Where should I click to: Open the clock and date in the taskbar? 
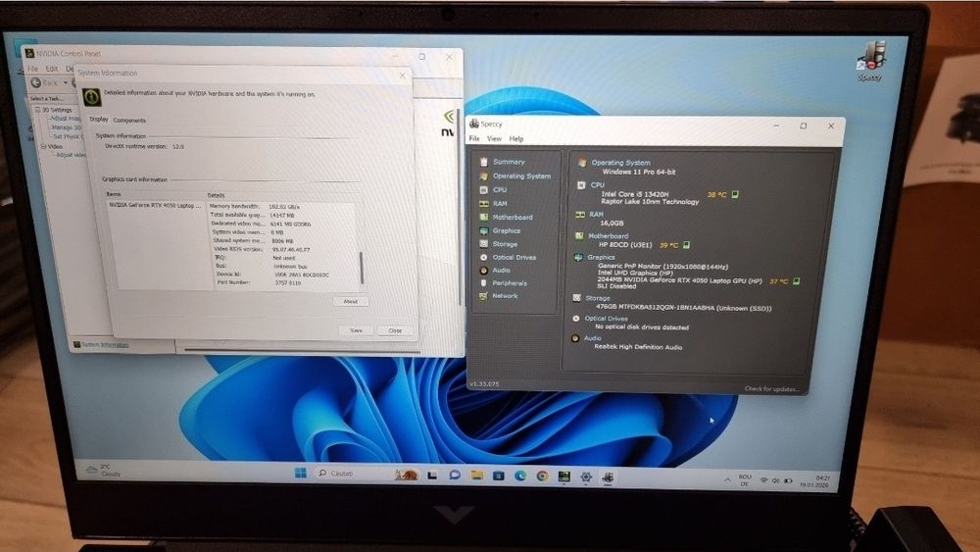point(814,481)
